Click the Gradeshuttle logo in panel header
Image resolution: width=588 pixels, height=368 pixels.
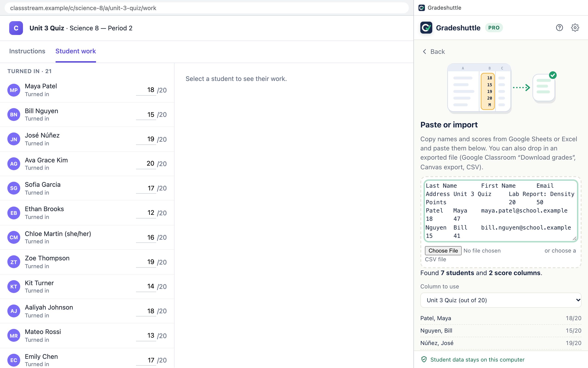[x=426, y=28]
